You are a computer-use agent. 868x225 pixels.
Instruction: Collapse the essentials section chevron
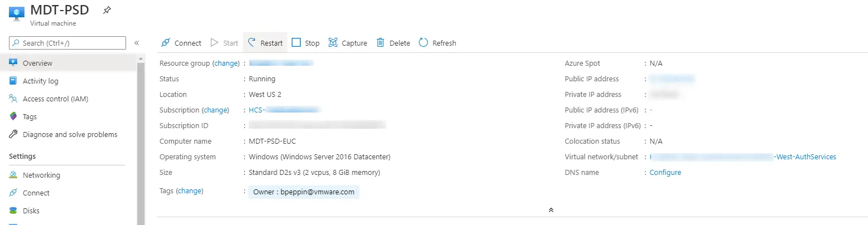pos(551,210)
